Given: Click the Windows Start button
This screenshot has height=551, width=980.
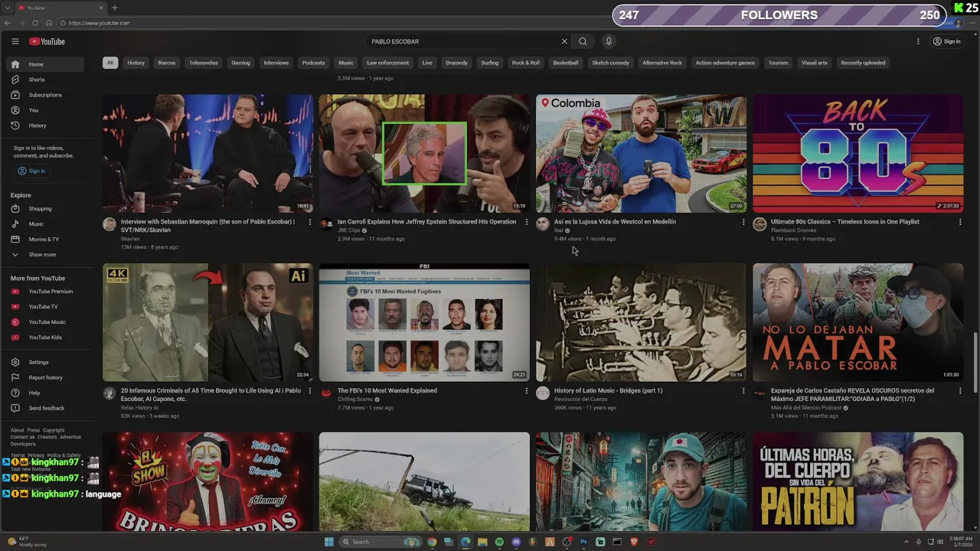Looking at the screenshot, I should tap(329, 542).
